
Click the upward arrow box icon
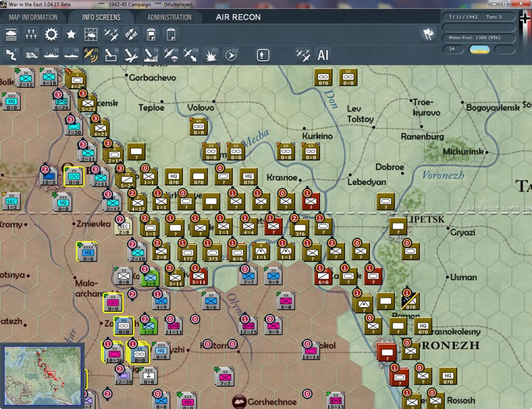tap(263, 55)
